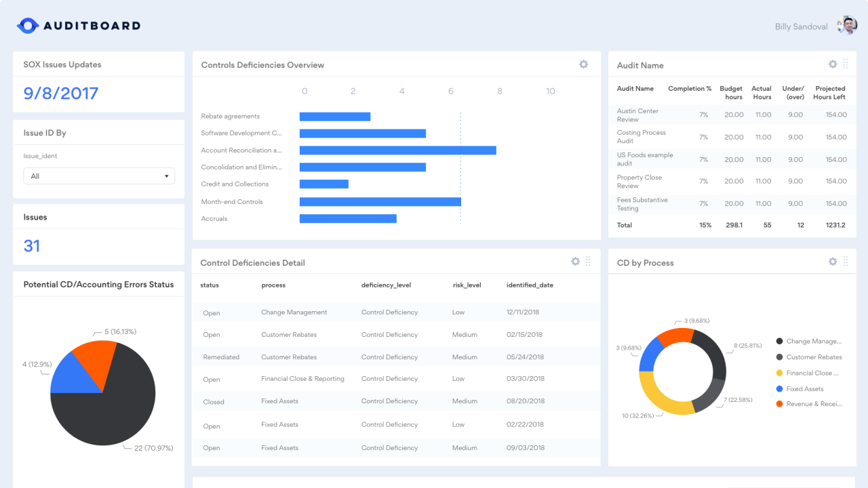Click Billy Sandoval's profile avatar

pos(846,25)
